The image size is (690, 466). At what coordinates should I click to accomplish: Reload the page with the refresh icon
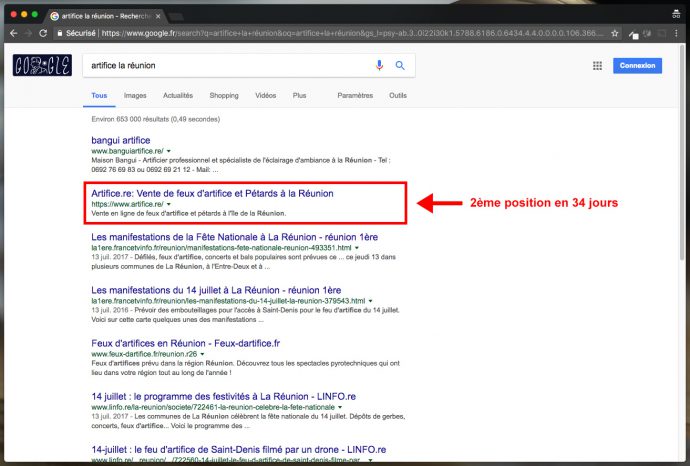(43, 33)
